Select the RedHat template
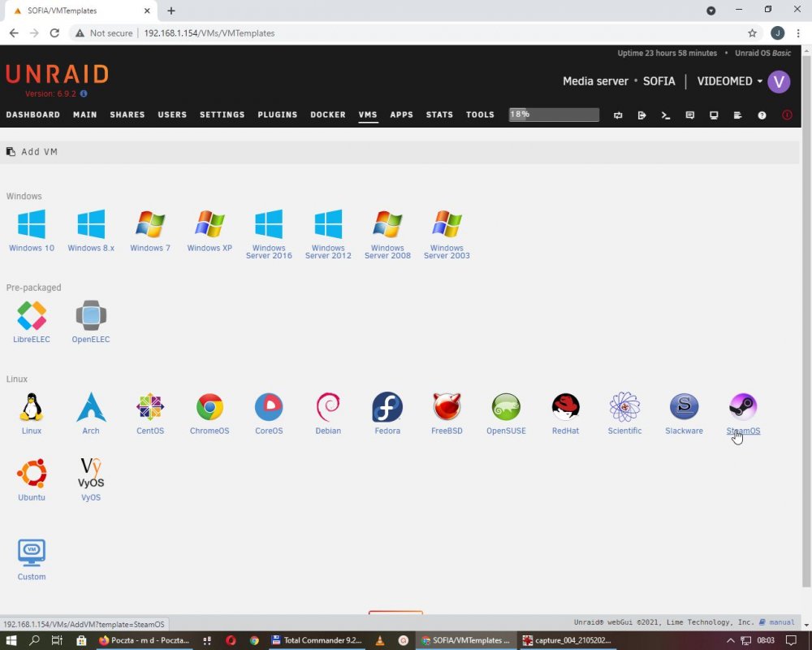This screenshot has height=650, width=812. point(565,413)
